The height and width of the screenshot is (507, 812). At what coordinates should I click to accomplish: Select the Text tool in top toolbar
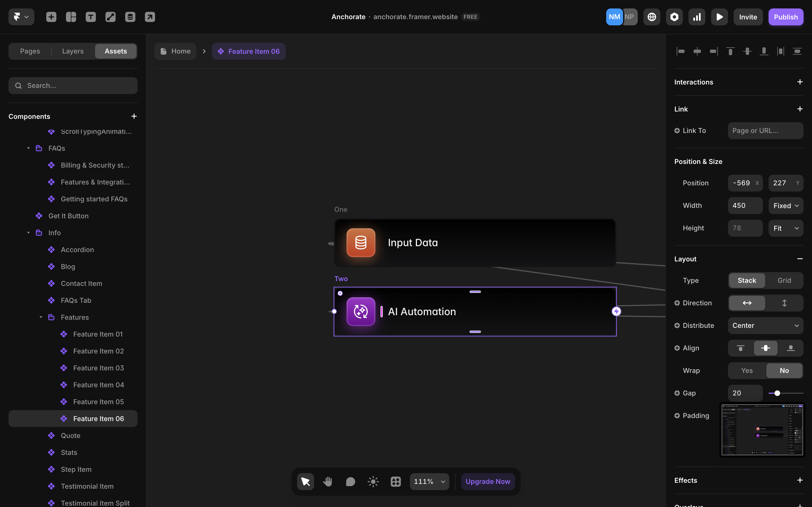[x=91, y=17]
